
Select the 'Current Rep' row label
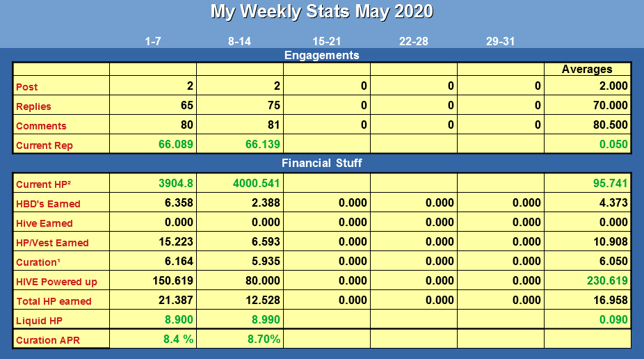click(x=45, y=145)
